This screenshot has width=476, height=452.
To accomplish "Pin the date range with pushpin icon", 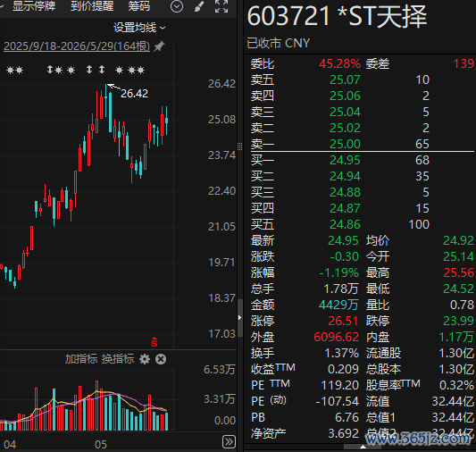I will (x=159, y=46).
